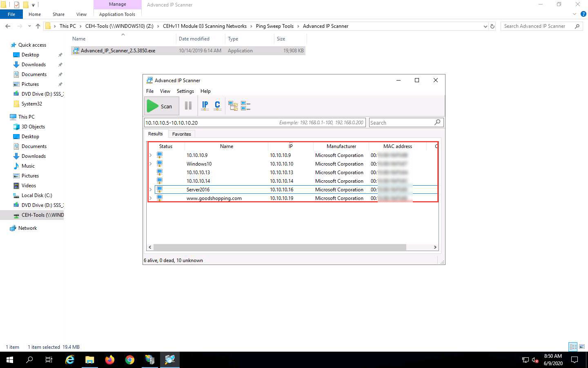588x368 pixels.
Task: Click the computer icon of 10.10.10.13
Action: pyautogui.click(x=160, y=173)
